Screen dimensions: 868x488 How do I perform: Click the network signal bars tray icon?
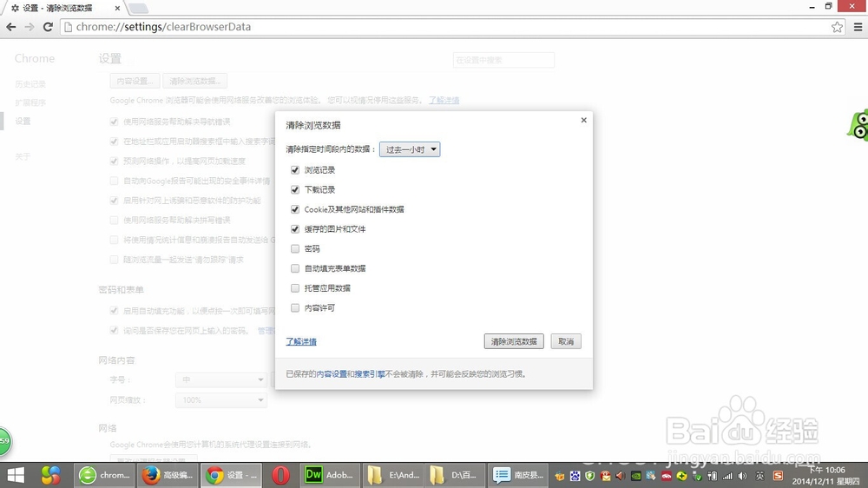tap(727, 476)
